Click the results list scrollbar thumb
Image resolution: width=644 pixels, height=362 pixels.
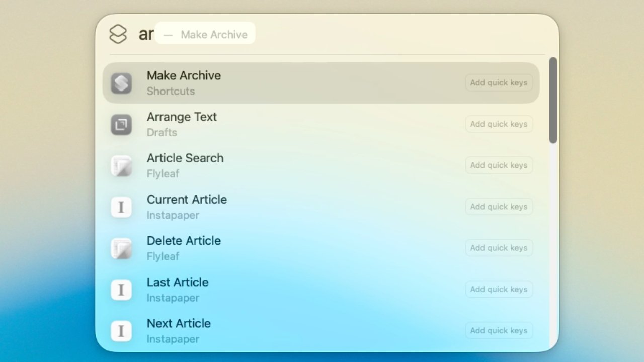(x=553, y=101)
